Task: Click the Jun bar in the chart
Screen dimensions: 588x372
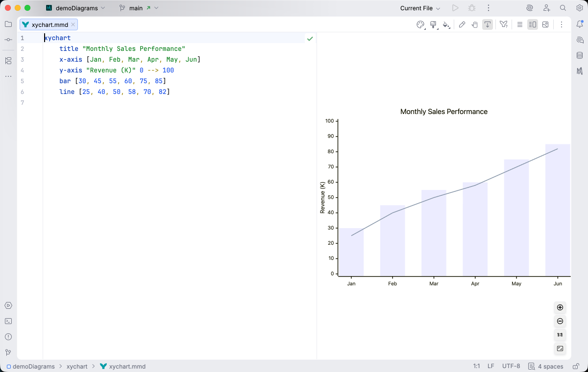Action: click(558, 209)
